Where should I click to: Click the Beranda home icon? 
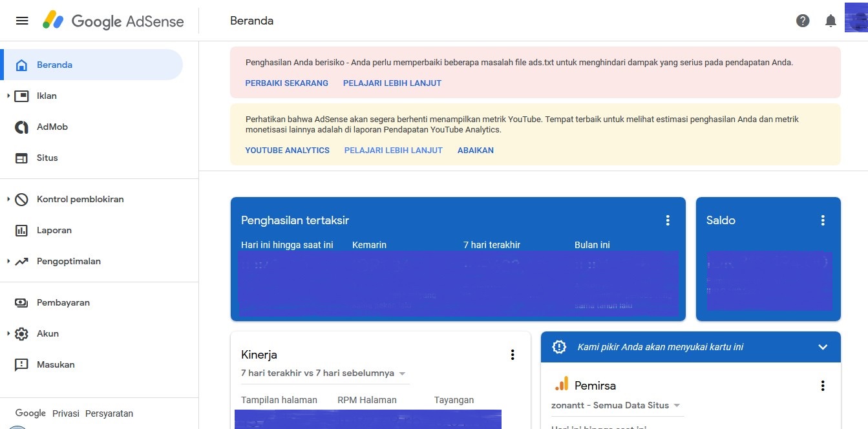tap(21, 65)
